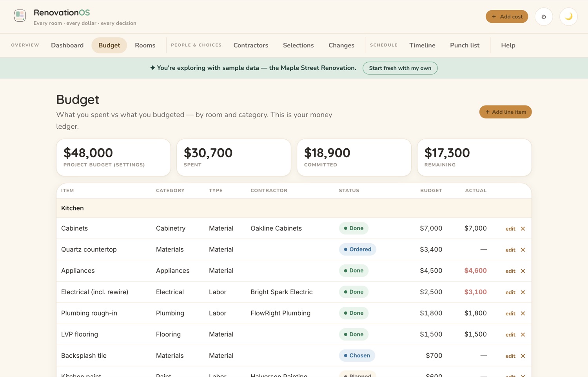This screenshot has width=588, height=377.
Task: Click the Done status on Cabinets row
Action: pyautogui.click(x=354, y=228)
